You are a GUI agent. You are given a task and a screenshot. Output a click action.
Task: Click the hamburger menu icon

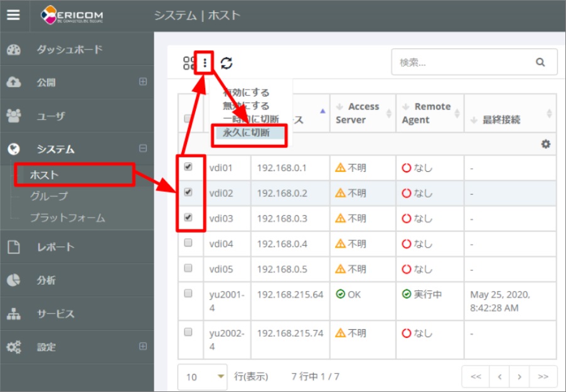click(x=14, y=15)
